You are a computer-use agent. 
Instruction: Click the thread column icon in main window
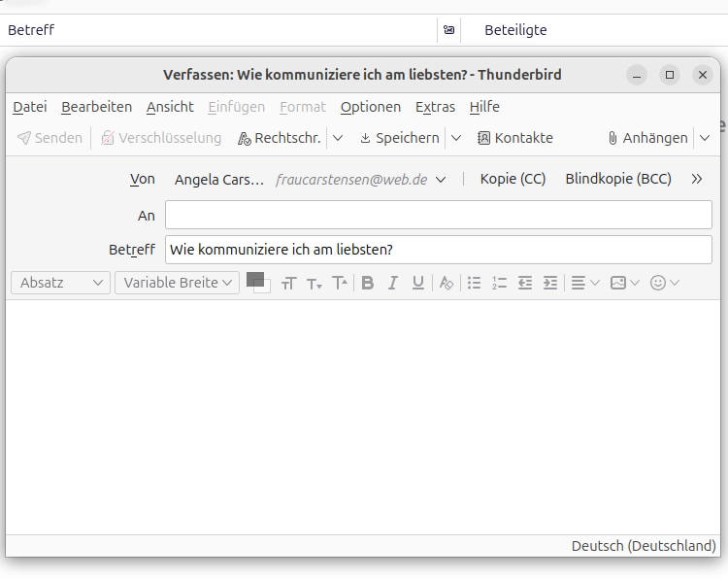click(448, 30)
